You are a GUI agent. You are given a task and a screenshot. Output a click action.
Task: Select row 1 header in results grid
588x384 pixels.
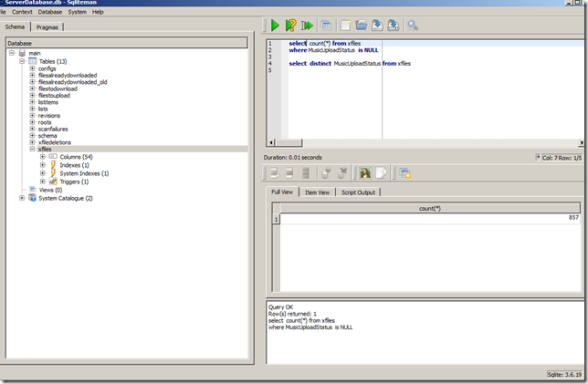pos(276,219)
